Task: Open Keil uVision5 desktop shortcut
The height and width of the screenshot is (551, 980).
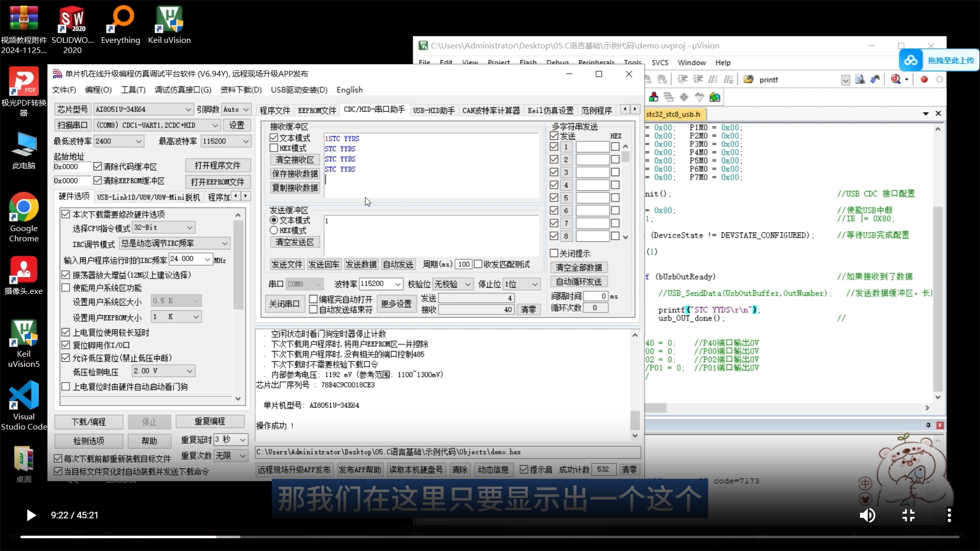Action: point(23,343)
